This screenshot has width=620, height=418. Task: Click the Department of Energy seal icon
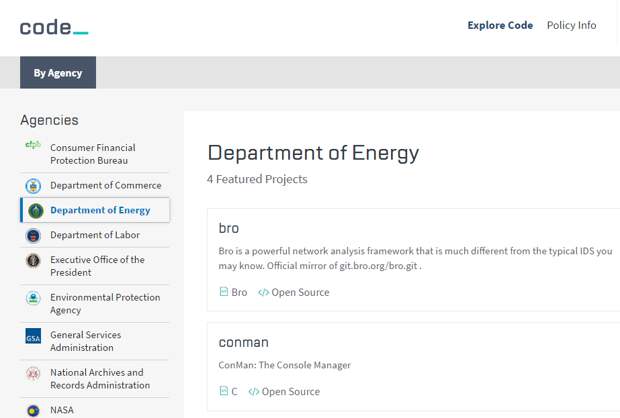pyautogui.click(x=36, y=210)
